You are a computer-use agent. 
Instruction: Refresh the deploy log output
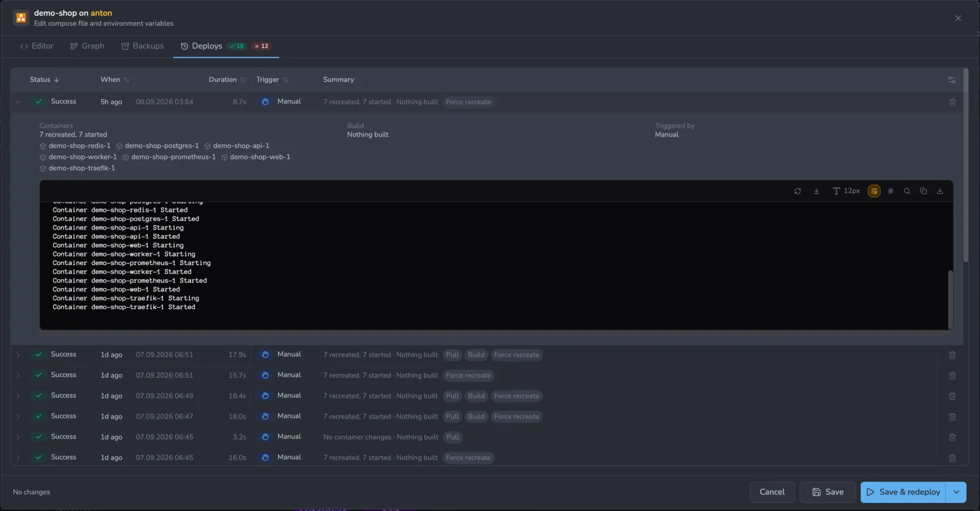click(x=797, y=191)
